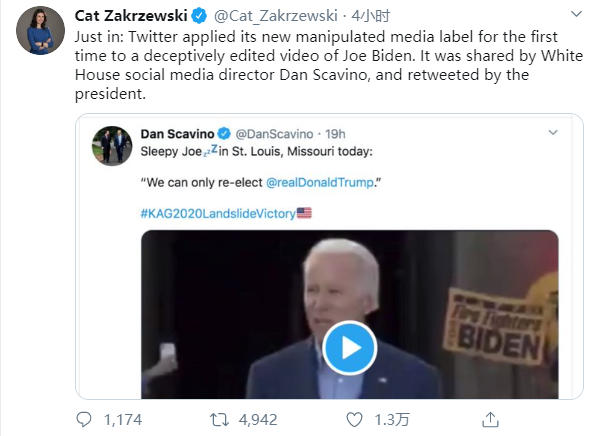This screenshot has height=436, width=593.
Task: Expand quoted Dan Scavino tweet chevron menu
Action: tap(553, 132)
